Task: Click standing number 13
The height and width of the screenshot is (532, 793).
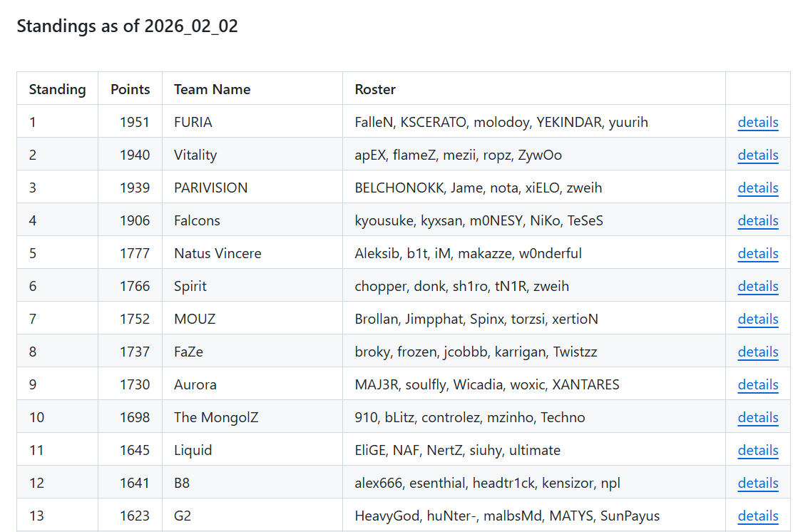Action: pos(36,516)
